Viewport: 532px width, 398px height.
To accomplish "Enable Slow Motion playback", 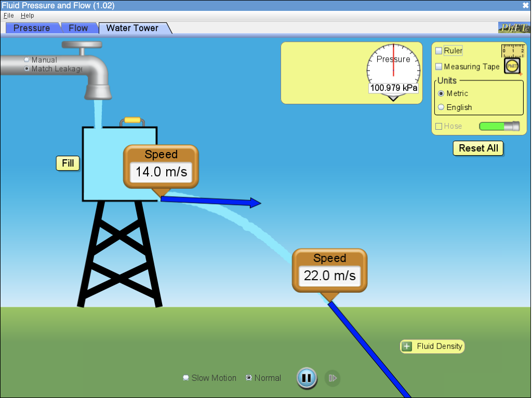I will pos(185,378).
